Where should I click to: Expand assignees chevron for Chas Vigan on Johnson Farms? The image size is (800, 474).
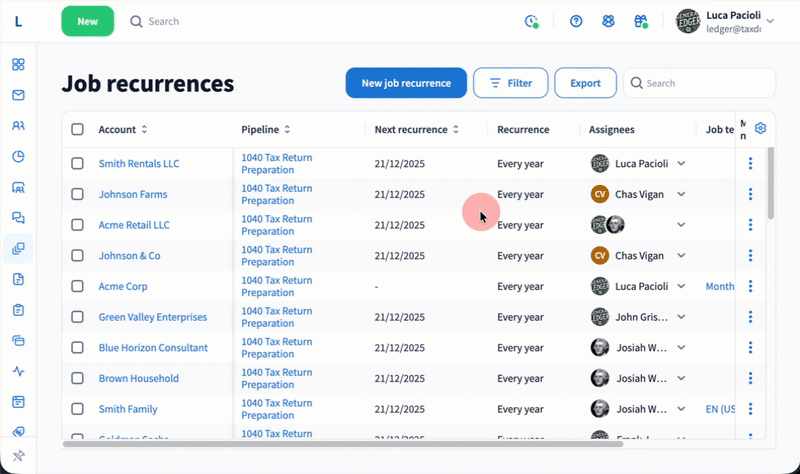[681, 194]
